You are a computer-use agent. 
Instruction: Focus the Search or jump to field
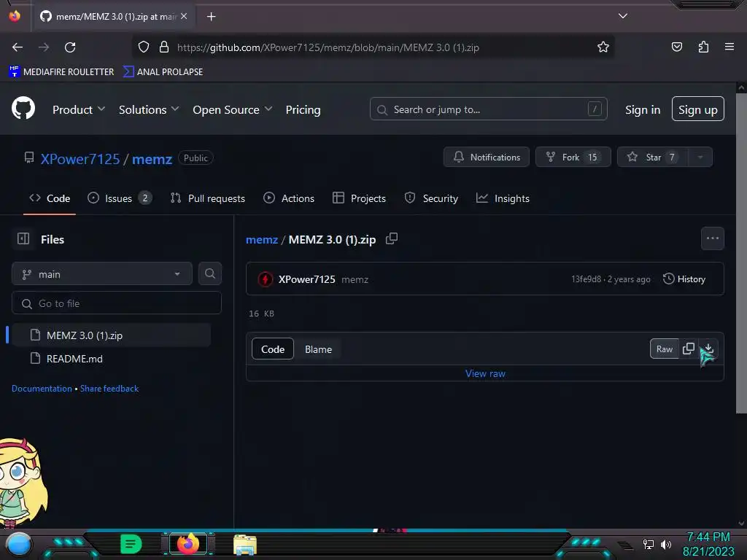tap(488, 109)
